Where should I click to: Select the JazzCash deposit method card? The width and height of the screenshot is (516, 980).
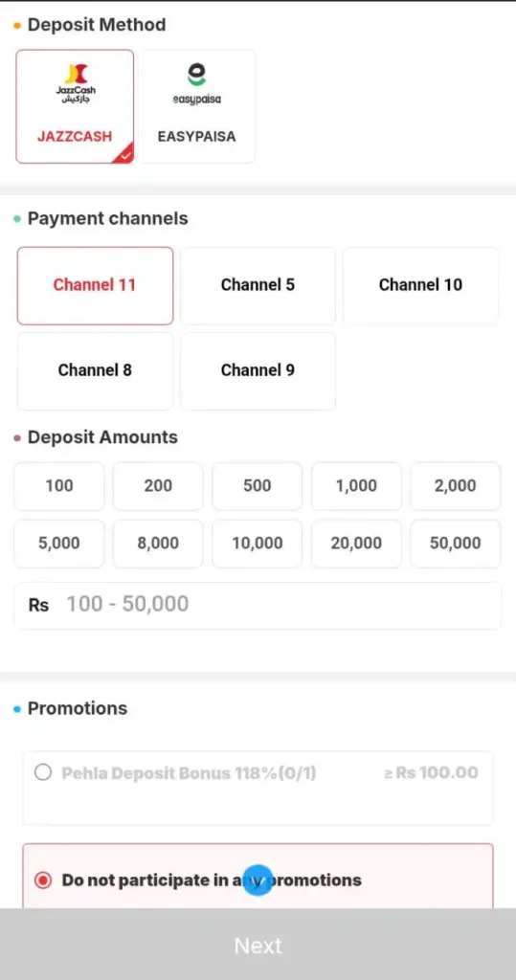coord(75,106)
